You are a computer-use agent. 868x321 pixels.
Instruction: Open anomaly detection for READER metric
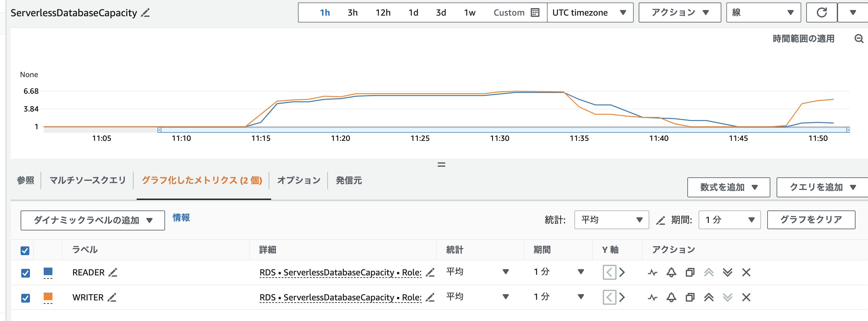[652, 272]
